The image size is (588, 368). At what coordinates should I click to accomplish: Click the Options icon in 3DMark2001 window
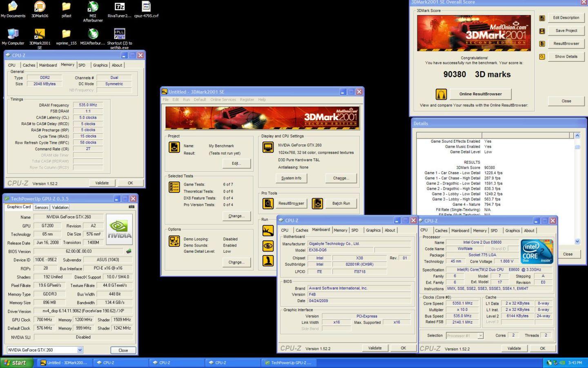point(174,241)
